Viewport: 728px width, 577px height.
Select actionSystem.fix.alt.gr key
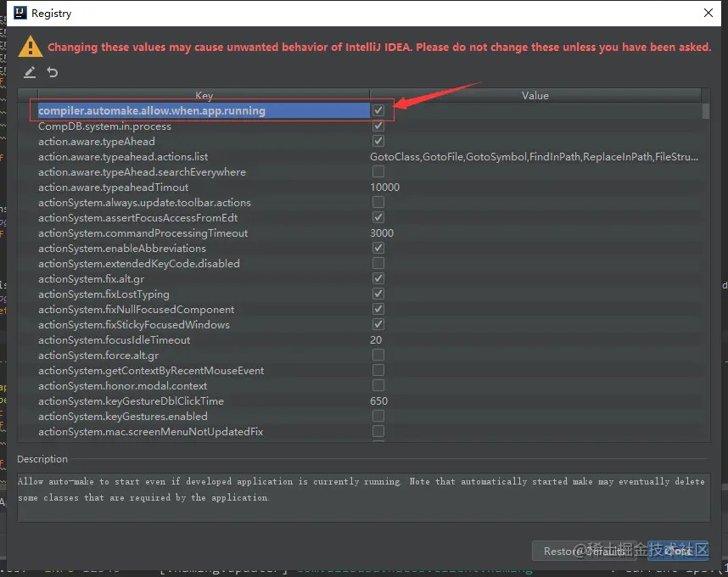point(91,279)
